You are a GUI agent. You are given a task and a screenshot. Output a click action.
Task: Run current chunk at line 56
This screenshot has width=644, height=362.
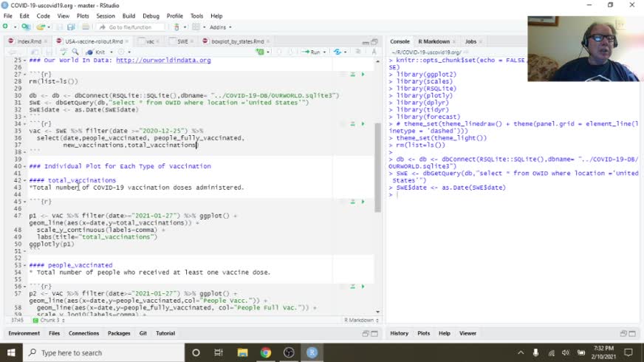pos(363,287)
